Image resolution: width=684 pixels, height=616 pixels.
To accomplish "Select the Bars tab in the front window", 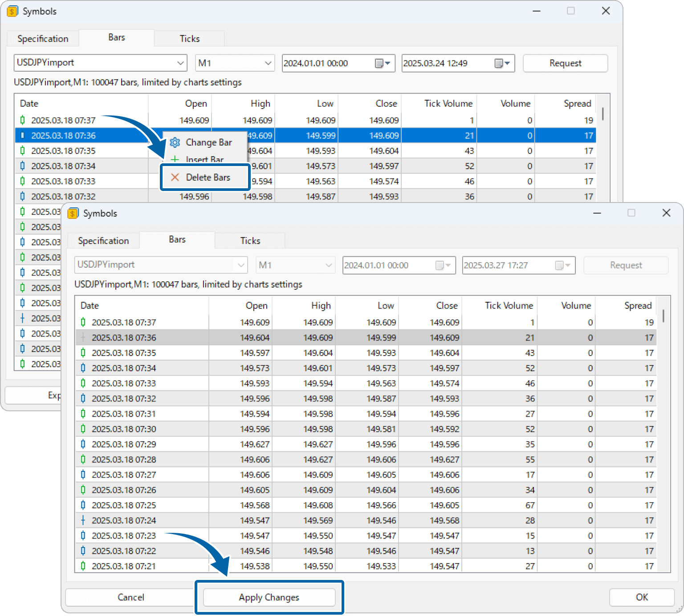I will [177, 239].
